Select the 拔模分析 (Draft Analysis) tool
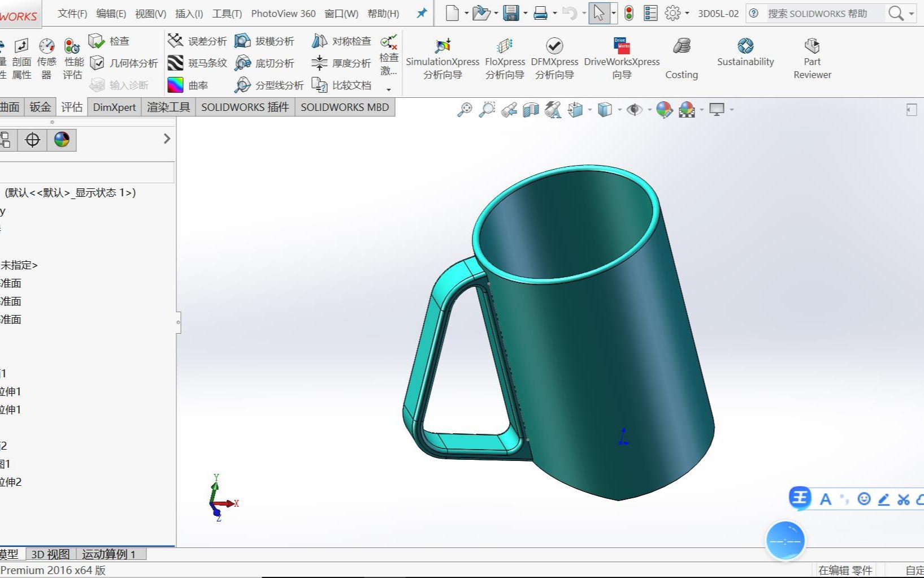 (264, 40)
